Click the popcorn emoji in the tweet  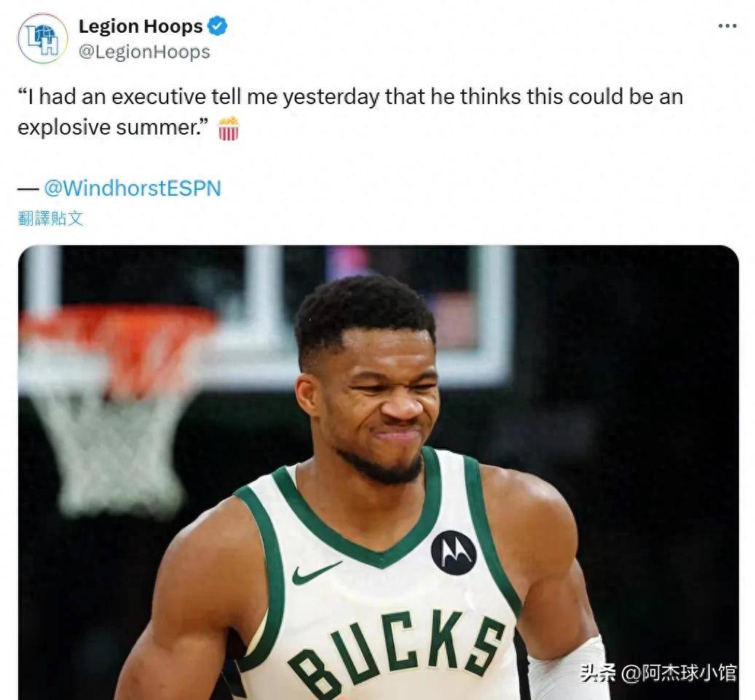tap(228, 129)
